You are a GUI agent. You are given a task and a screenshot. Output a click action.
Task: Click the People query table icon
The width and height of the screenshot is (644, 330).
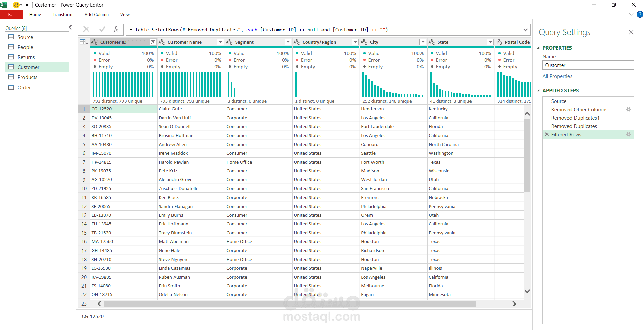tap(11, 47)
